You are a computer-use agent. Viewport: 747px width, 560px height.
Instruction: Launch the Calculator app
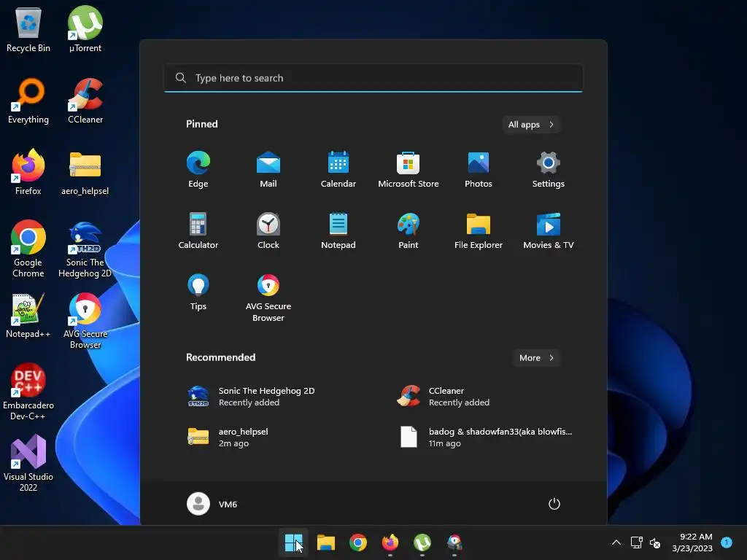(x=198, y=231)
